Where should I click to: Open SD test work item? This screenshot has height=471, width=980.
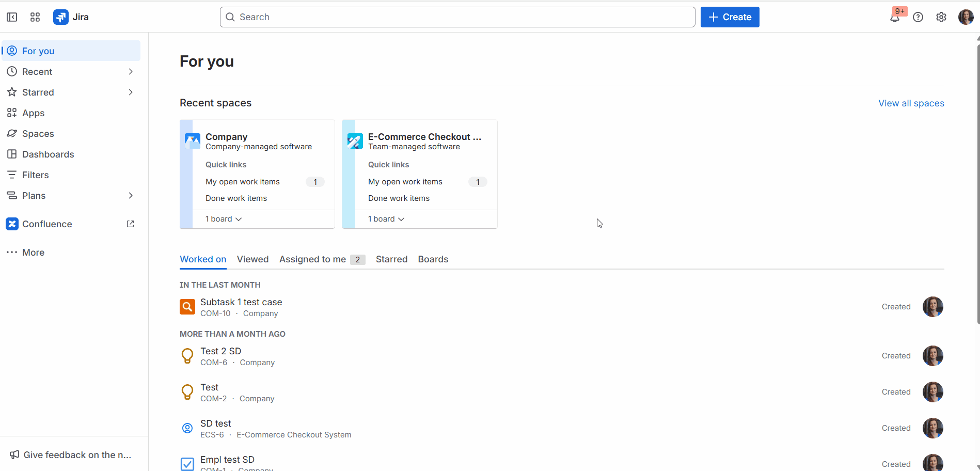pos(215,423)
